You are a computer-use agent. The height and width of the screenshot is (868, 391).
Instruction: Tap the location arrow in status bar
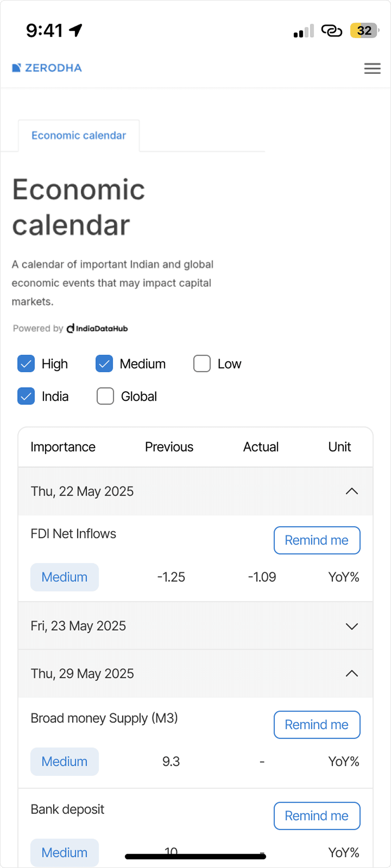76,30
